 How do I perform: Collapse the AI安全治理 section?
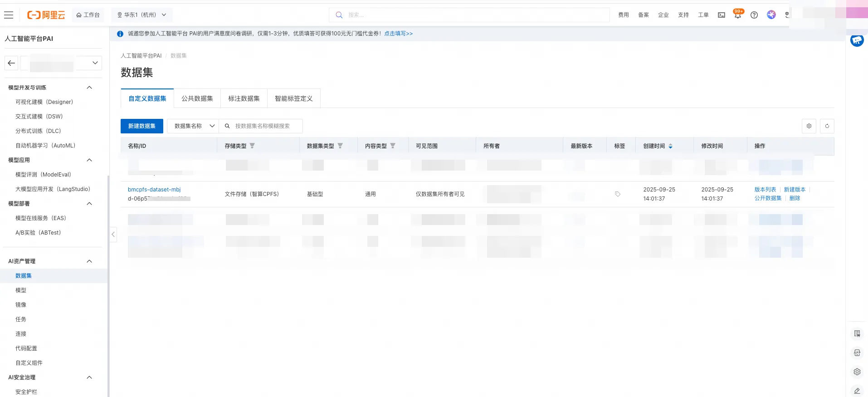pyautogui.click(x=89, y=377)
